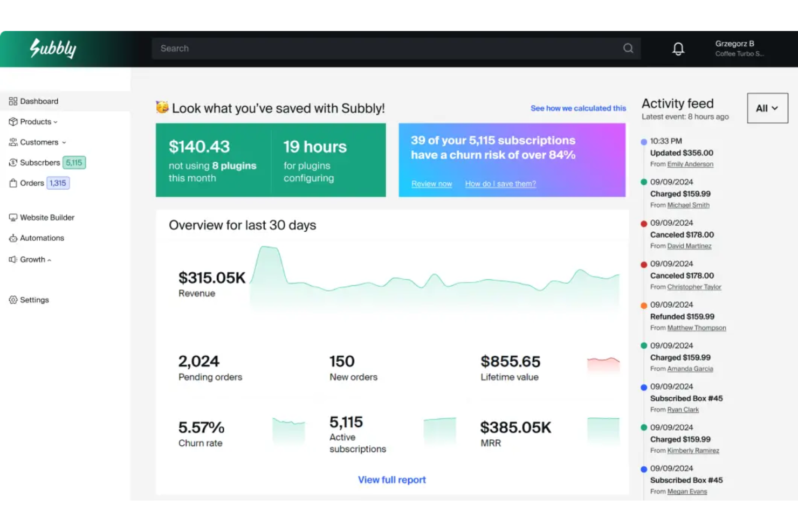The height and width of the screenshot is (532, 798).
Task: Click the search magnifier icon
Action: (628, 48)
